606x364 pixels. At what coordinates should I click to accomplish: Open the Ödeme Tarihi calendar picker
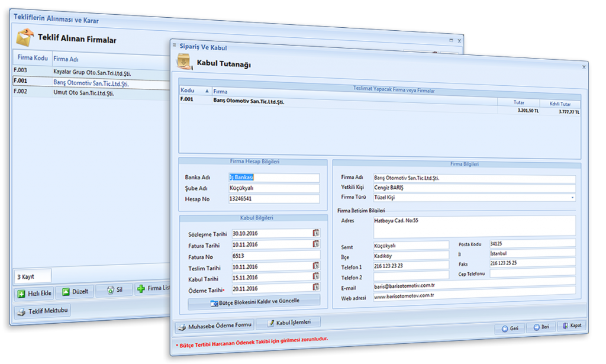[x=316, y=288]
